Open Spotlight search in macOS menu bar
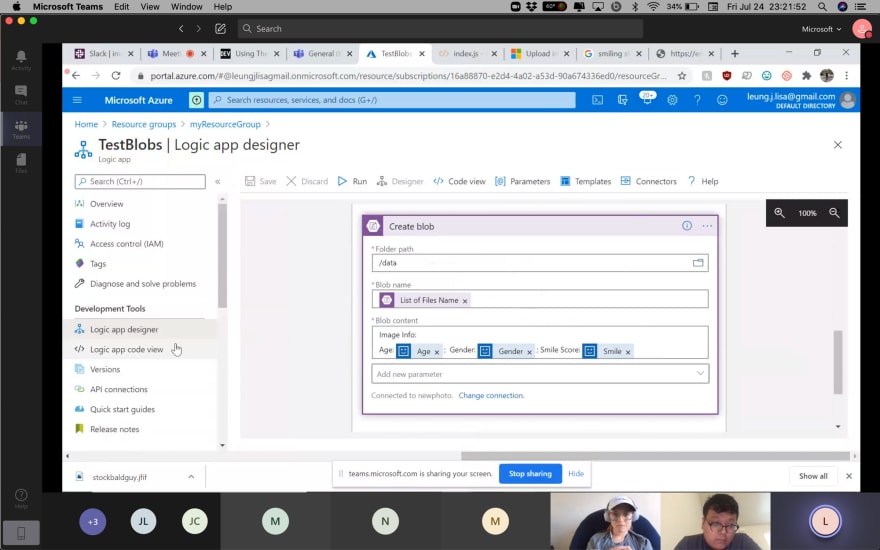Screen dimensions: 880x550 coord(822,7)
